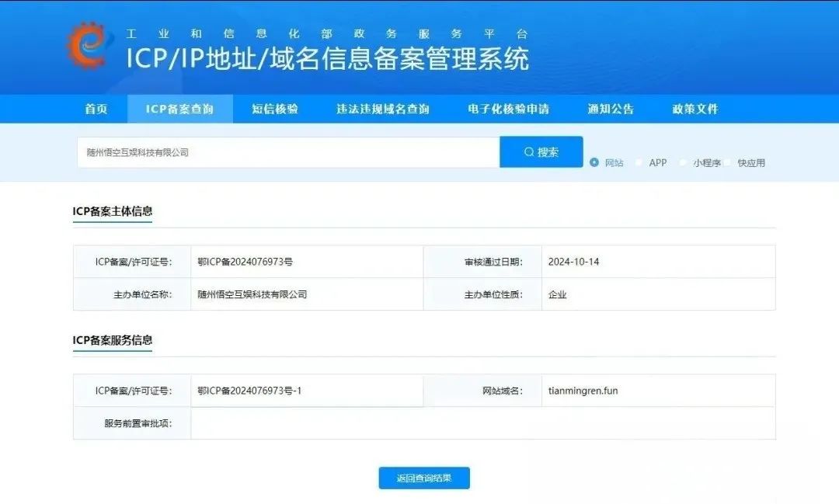Open the 首页 navigation tab
The height and width of the screenshot is (504, 839).
[96, 109]
